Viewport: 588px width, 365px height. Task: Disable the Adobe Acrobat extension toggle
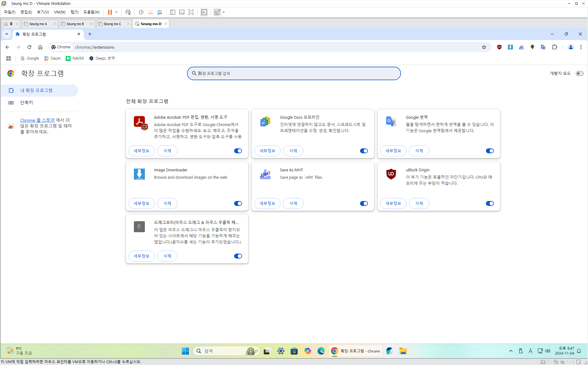pyautogui.click(x=238, y=151)
